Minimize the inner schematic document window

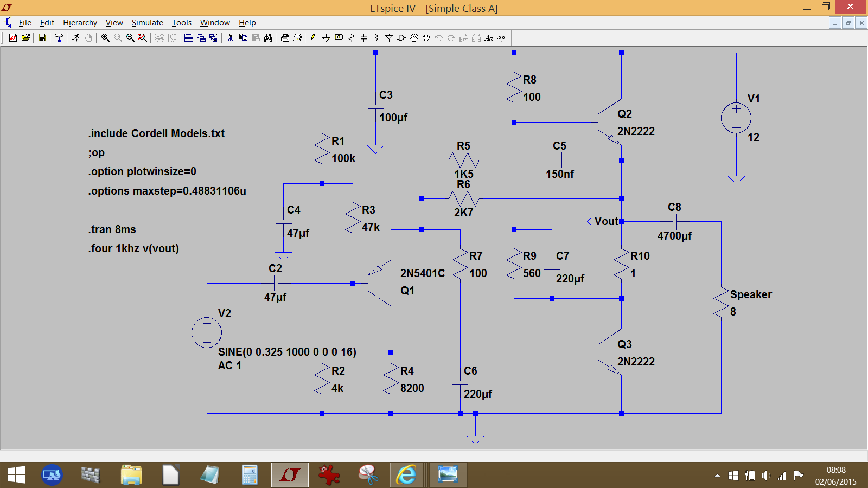[x=835, y=23]
